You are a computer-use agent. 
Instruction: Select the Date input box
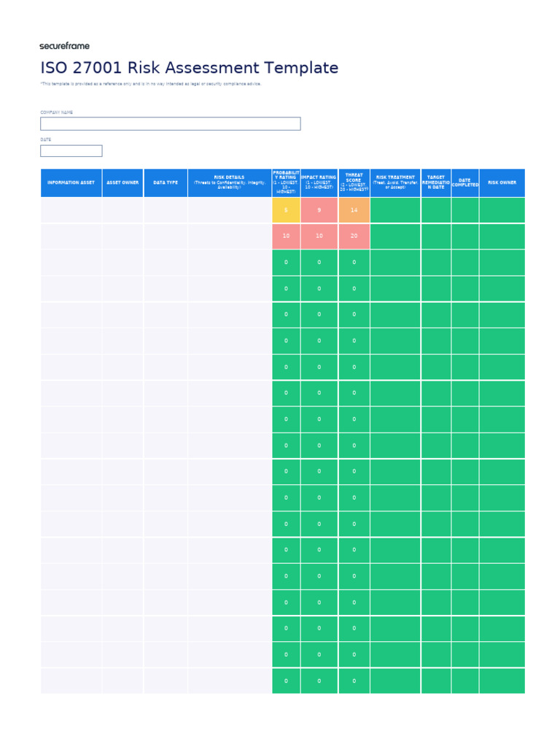[71, 151]
